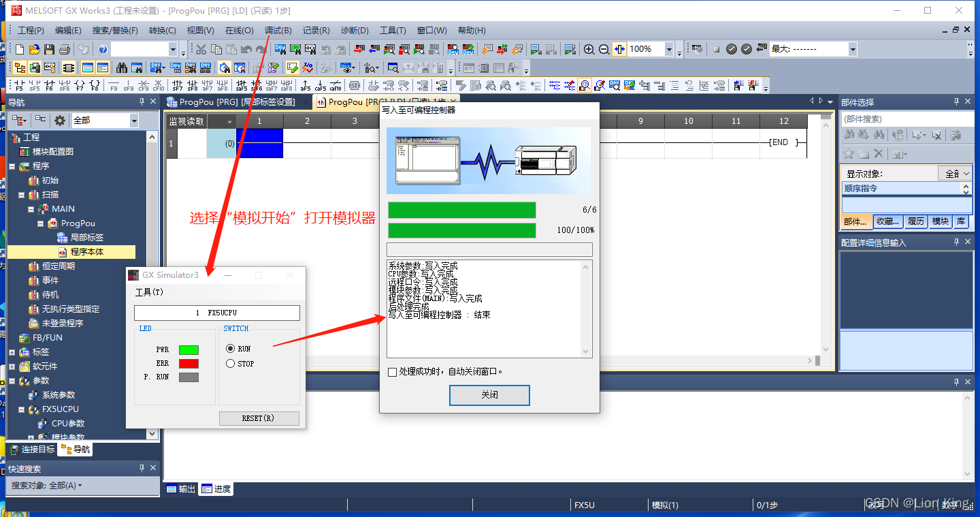The image size is (980, 517).
Task: Click 关闭 button in write dialog
Action: coord(489,395)
